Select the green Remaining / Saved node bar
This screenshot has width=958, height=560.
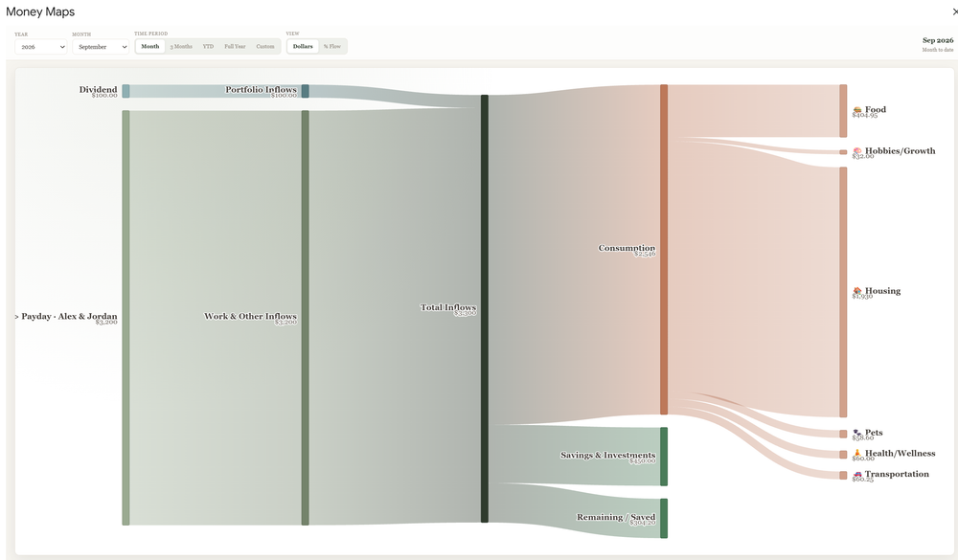(x=664, y=519)
